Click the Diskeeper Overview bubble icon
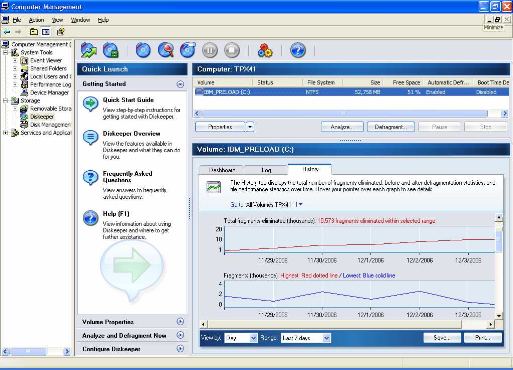The width and height of the screenshot is (513, 370). tap(90, 138)
